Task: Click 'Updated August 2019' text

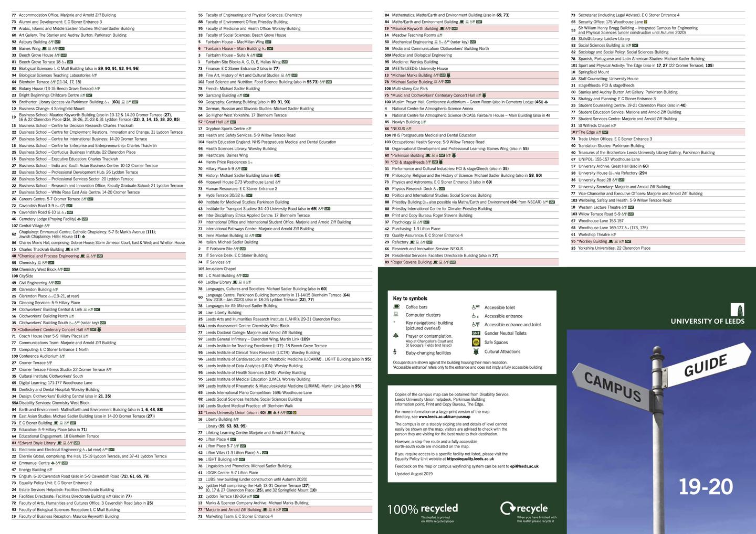Action: [414, 474]
